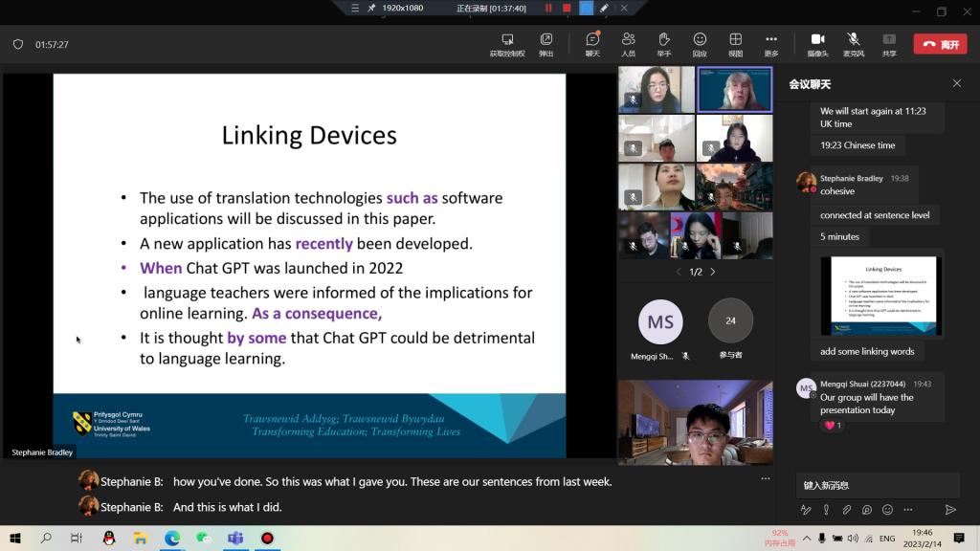Screen dimensions: 980x551
Task: Click the blue color swatch in recorder bar
Action: (x=586, y=8)
